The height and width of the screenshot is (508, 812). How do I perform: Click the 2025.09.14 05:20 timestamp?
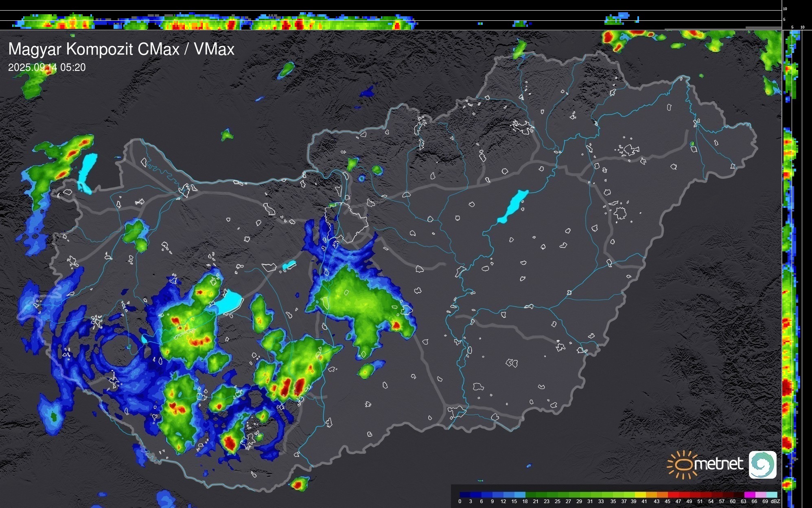(47, 68)
